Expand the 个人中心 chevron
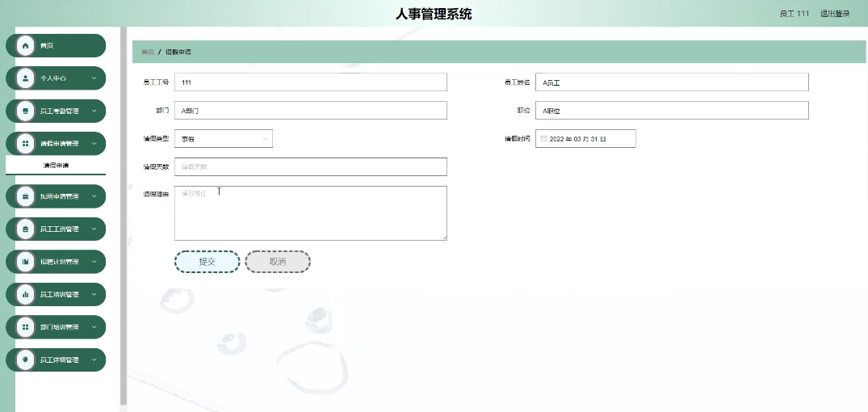The image size is (868, 412). [94, 78]
